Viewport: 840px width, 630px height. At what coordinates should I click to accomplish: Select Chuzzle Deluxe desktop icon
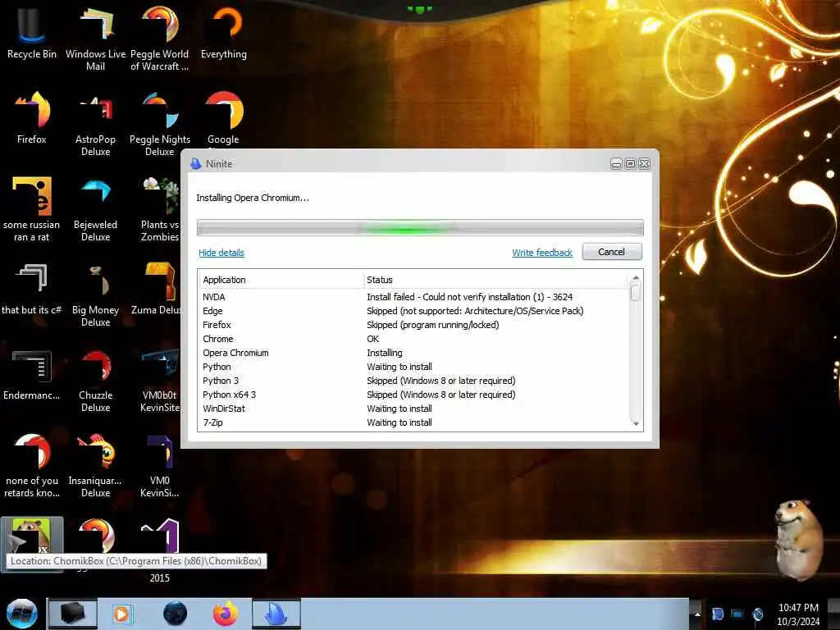95,381
